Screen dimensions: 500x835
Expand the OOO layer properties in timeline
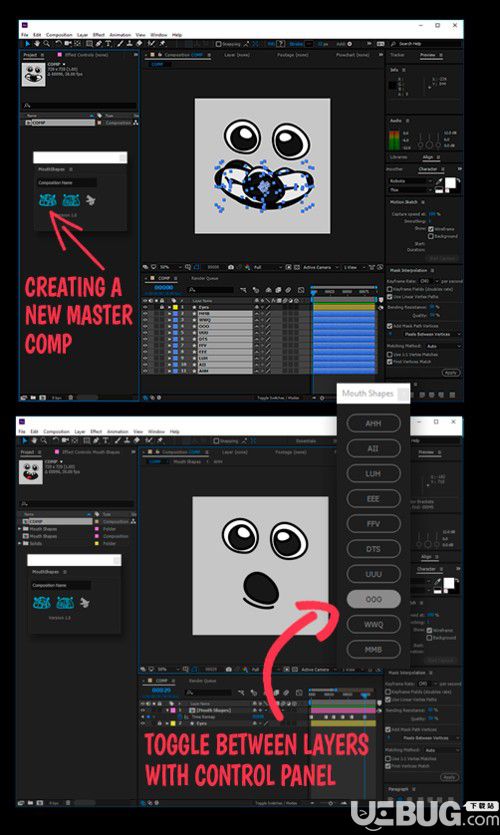[169, 326]
